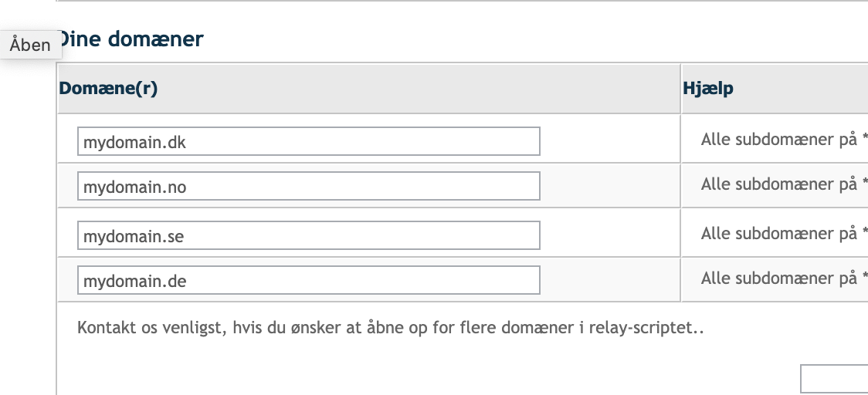Click help text beside mydomain.de row
Image resolution: width=868 pixels, height=395 pixels.
(x=784, y=279)
